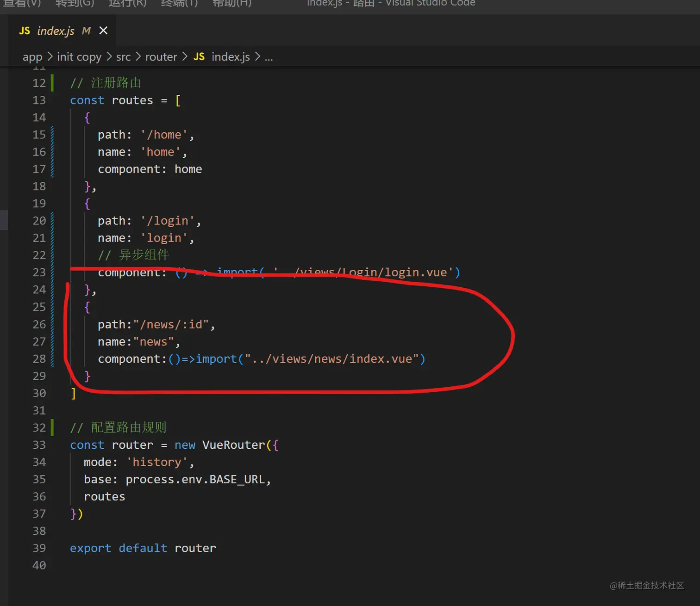Place cursor on the '// 配置路由规则' comment
The width and height of the screenshot is (700, 606).
click(118, 427)
